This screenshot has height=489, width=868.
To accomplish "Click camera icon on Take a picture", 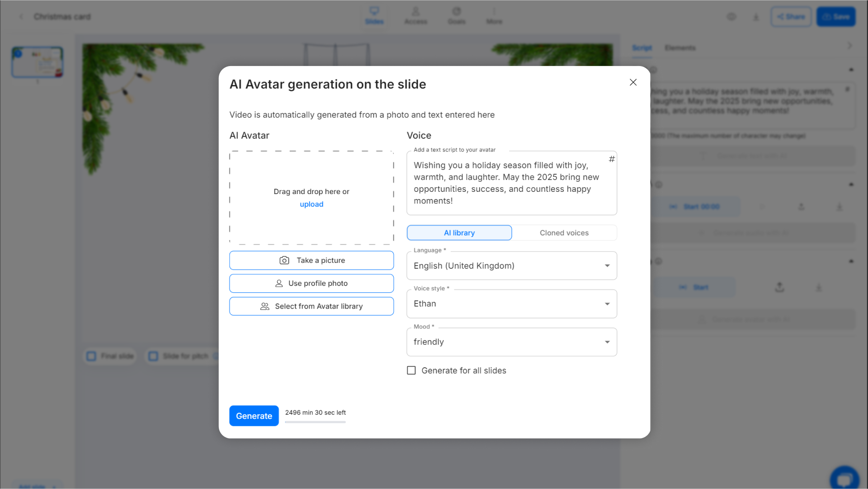I will point(284,261).
